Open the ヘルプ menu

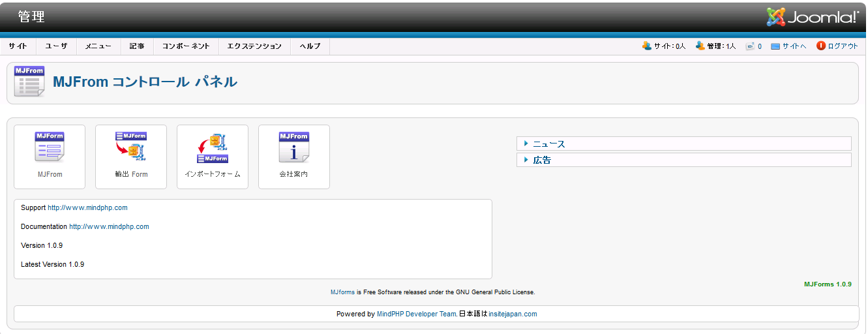(310, 46)
